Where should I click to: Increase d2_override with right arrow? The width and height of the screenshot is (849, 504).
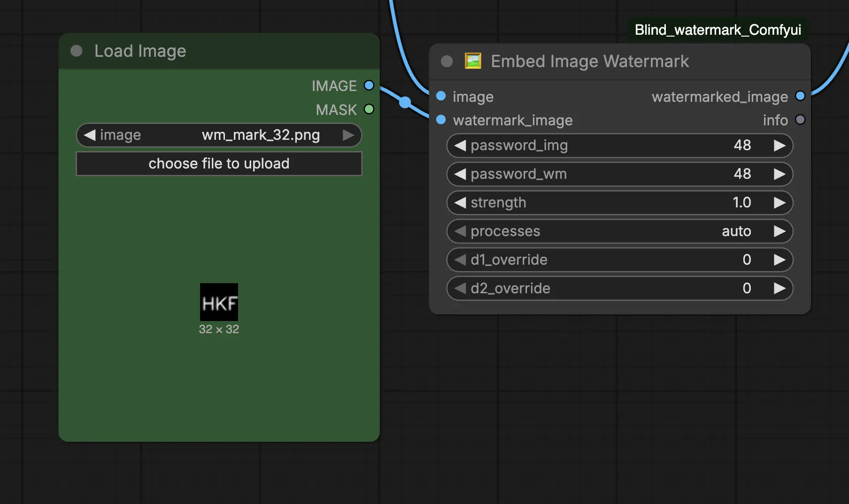[x=780, y=289]
